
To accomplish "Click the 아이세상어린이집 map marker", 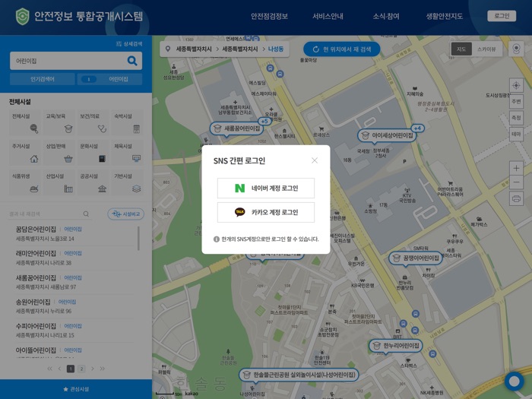I will 387,135.
